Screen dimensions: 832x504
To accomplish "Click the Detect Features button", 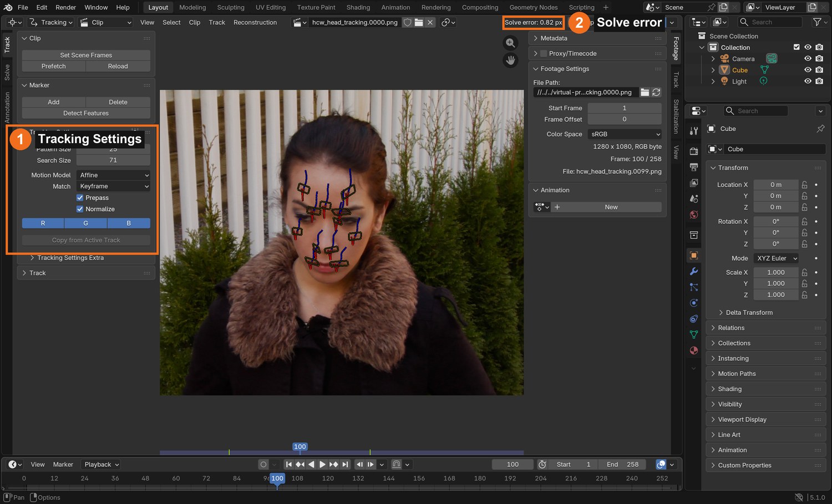I will pyautogui.click(x=86, y=113).
